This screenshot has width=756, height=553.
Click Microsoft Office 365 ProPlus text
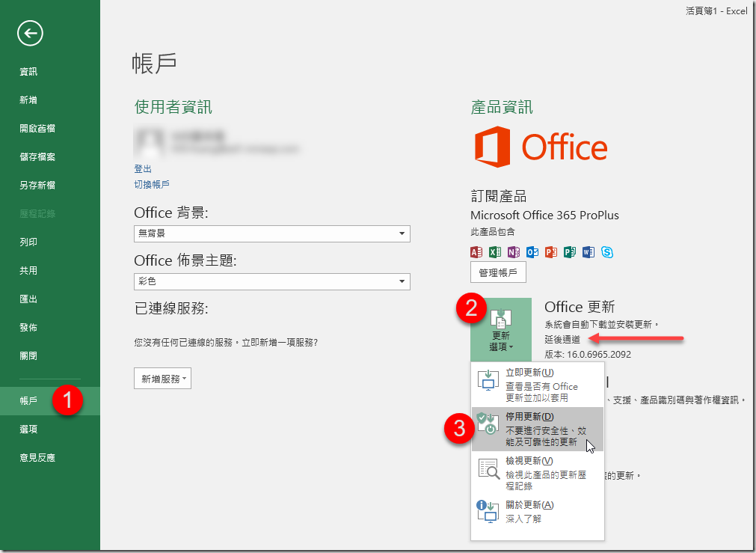545,216
